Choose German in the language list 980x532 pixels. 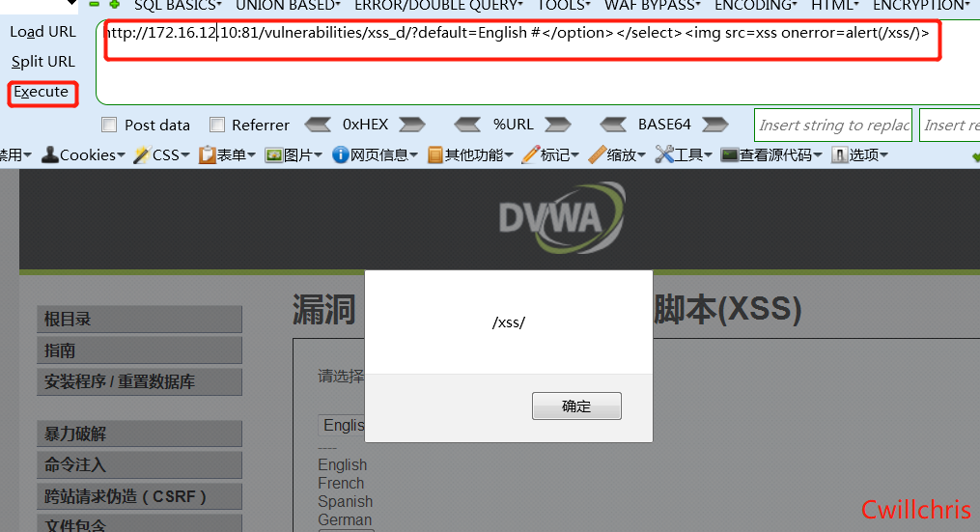click(345, 519)
